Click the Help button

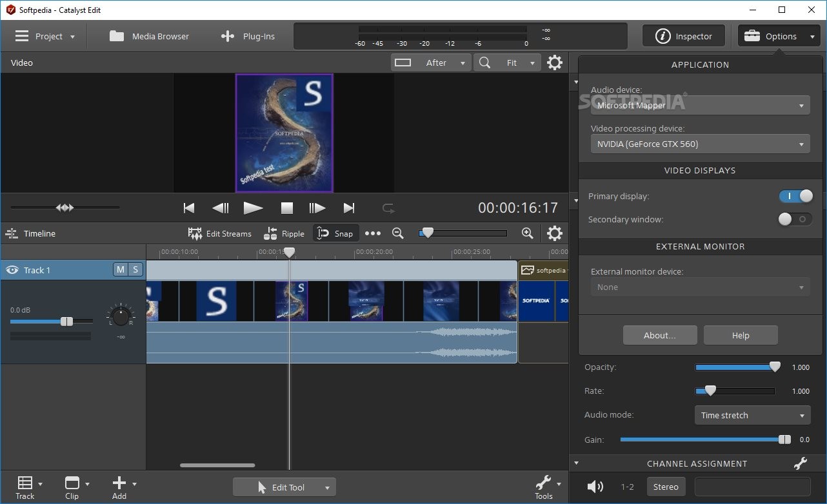[x=741, y=335]
